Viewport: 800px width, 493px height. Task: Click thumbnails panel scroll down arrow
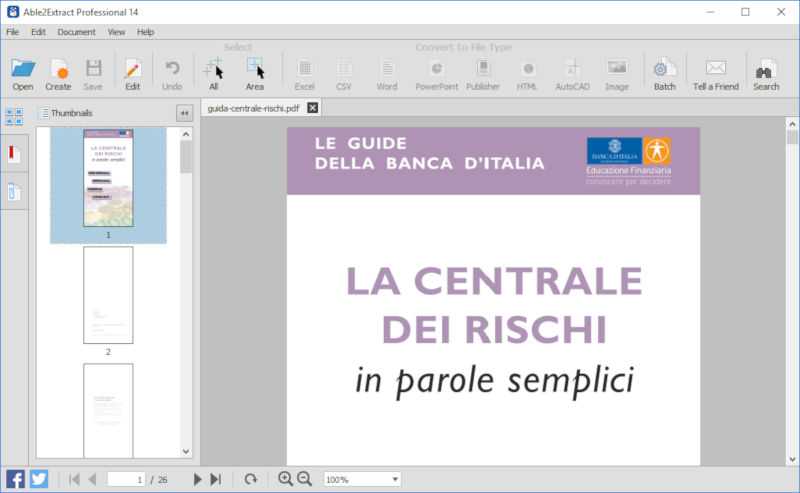(186, 451)
